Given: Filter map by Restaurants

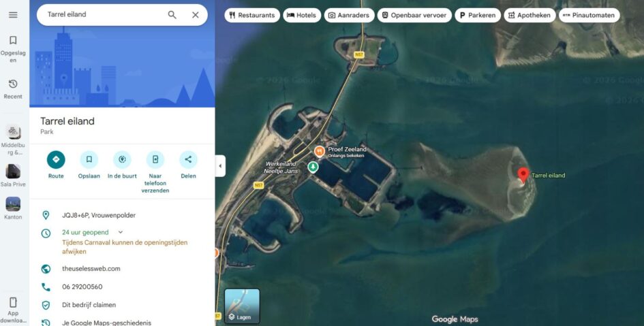Looking at the screenshot, I should (x=251, y=15).
